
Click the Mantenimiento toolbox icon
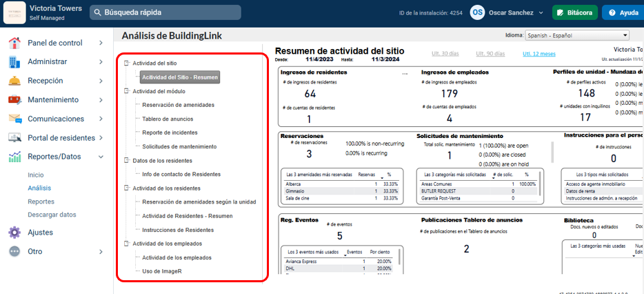pyautogui.click(x=14, y=100)
